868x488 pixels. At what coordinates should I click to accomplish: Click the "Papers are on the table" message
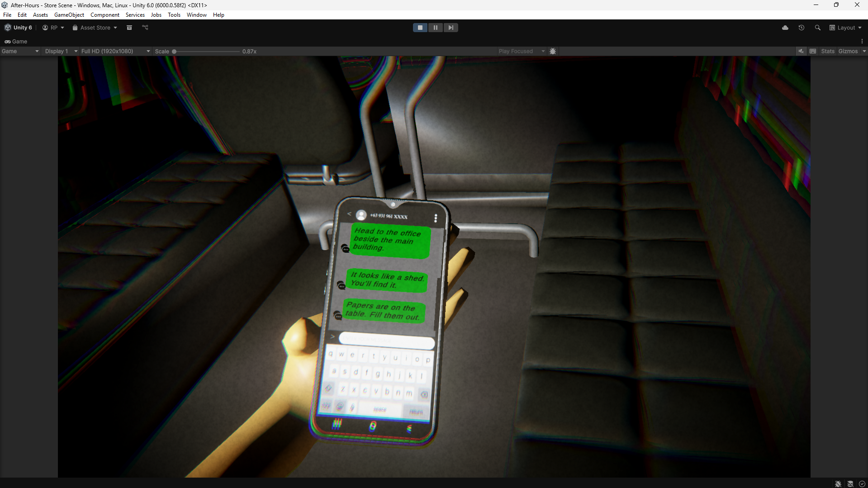(384, 310)
